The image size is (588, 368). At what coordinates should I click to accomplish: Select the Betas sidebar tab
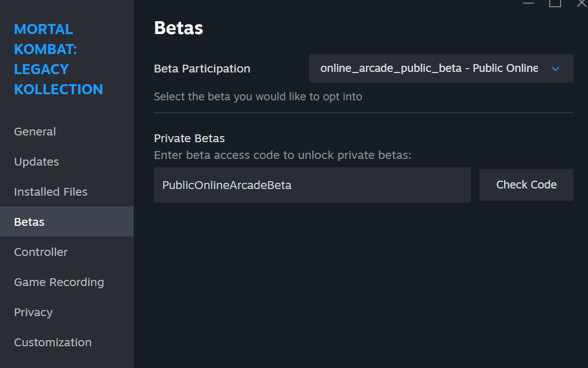[x=30, y=222]
